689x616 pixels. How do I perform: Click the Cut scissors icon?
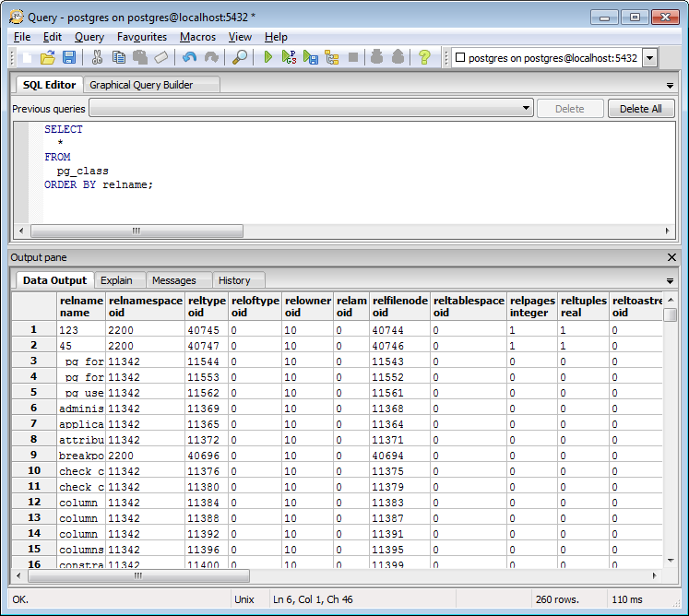tap(97, 57)
